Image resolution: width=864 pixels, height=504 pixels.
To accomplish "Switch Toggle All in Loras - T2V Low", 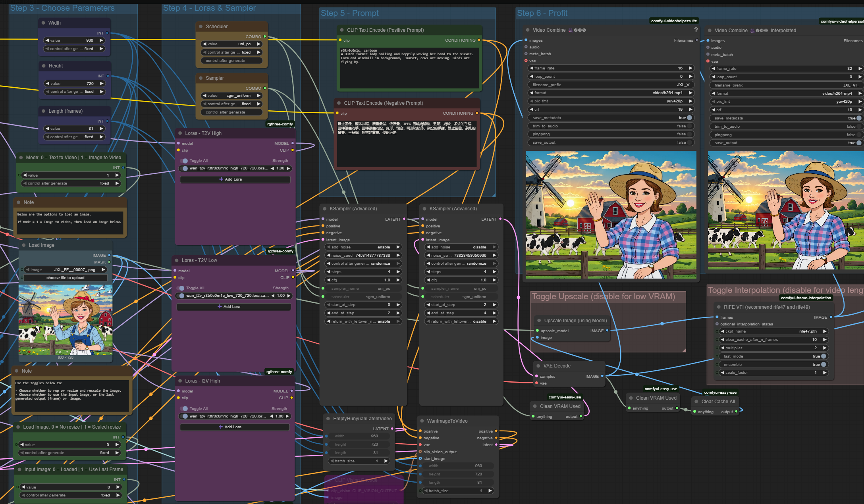I will [x=181, y=288].
